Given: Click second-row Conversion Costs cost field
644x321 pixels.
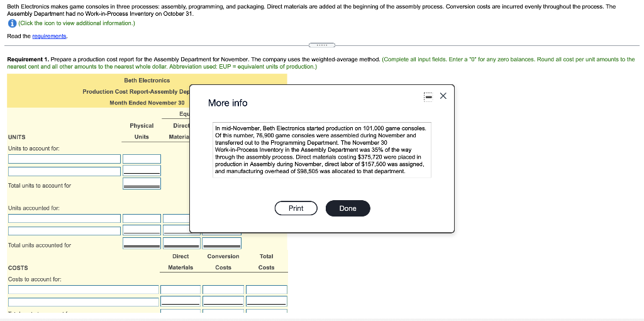Looking at the screenshot, I should 223,301.
